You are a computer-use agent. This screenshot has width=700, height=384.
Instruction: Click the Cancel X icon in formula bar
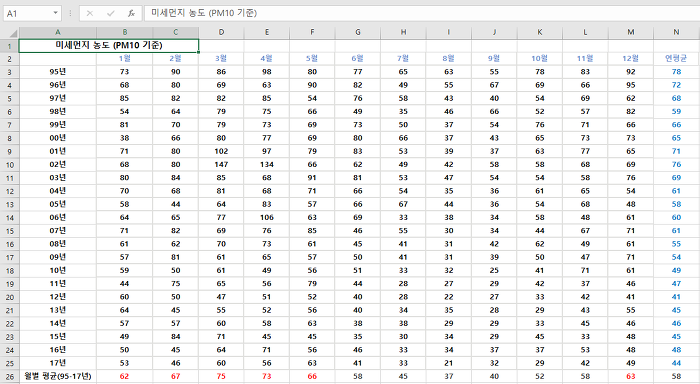click(x=90, y=13)
